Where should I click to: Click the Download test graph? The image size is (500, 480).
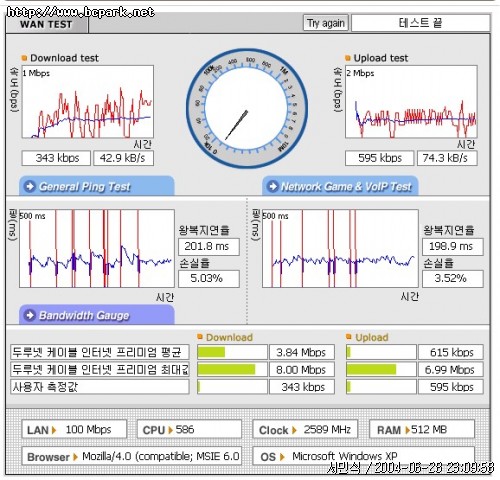pos(88,102)
